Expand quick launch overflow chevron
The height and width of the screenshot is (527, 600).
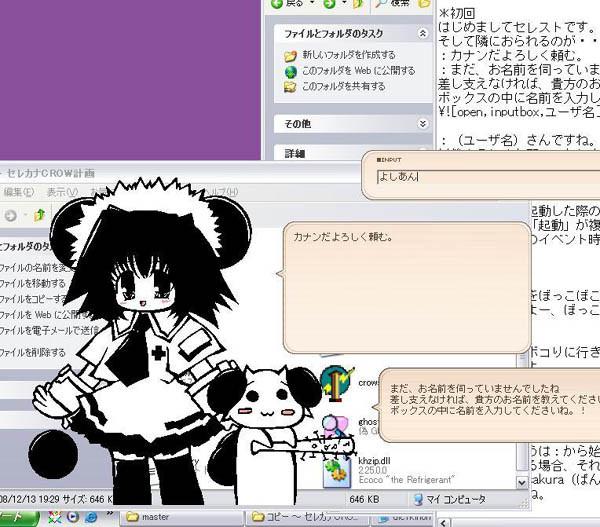click(x=110, y=514)
